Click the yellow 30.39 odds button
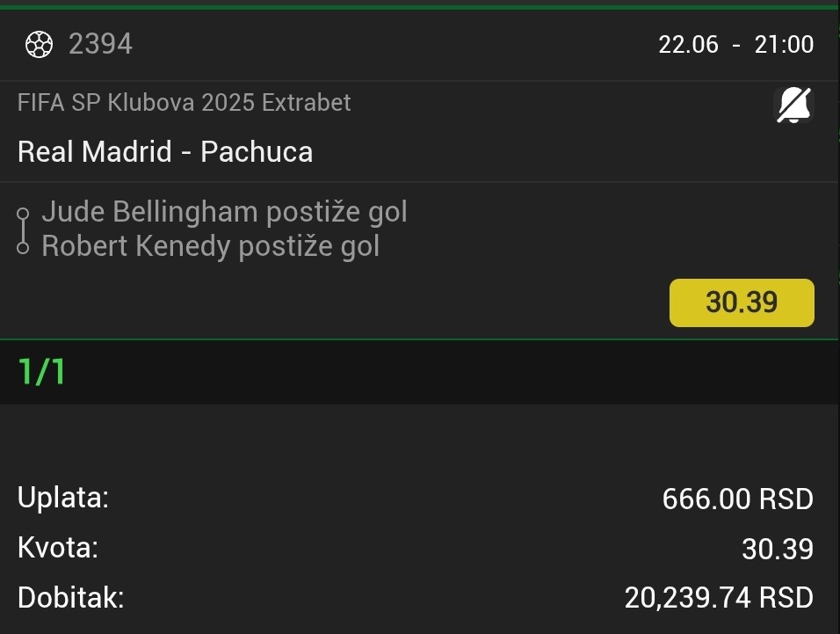Image resolution: width=840 pixels, height=634 pixels. point(742,302)
